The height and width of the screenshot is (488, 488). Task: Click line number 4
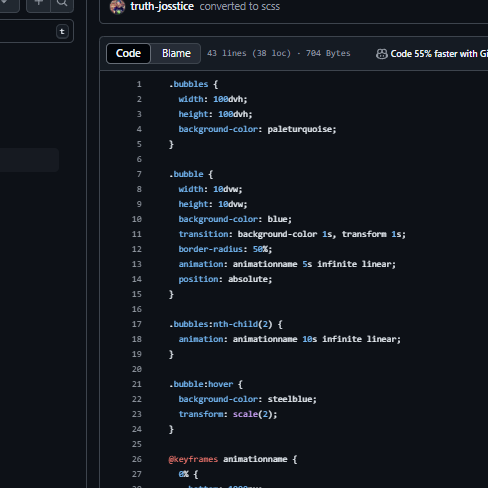(139, 129)
